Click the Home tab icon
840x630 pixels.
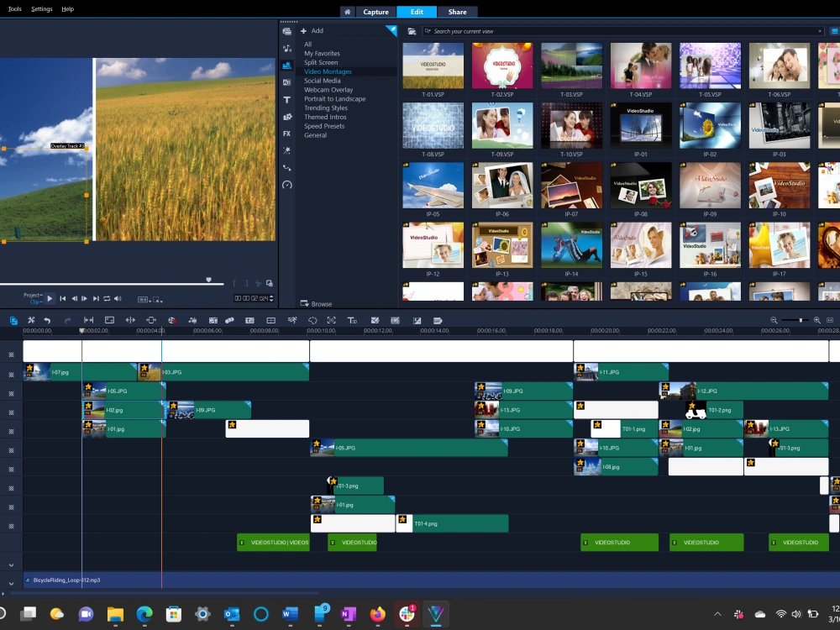tap(347, 12)
